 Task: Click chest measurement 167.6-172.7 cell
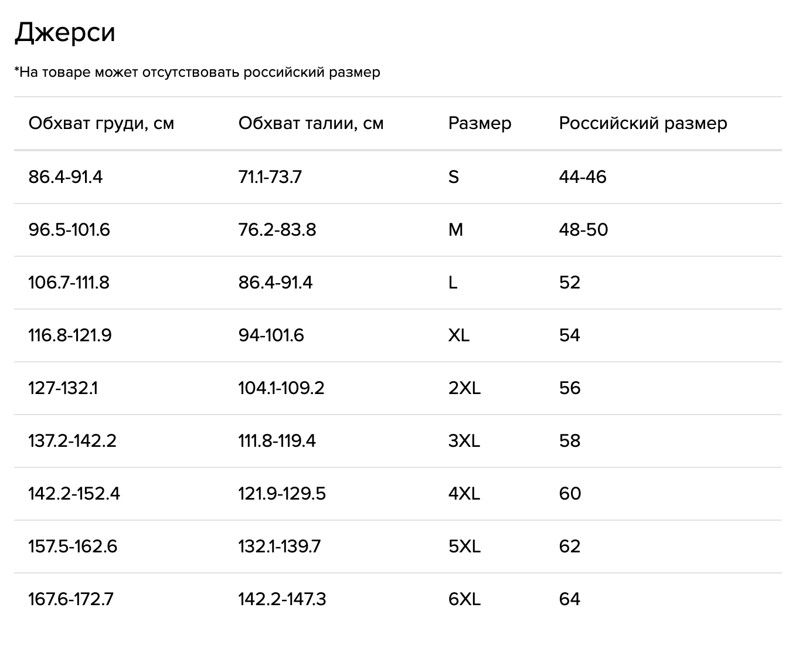[x=71, y=599]
